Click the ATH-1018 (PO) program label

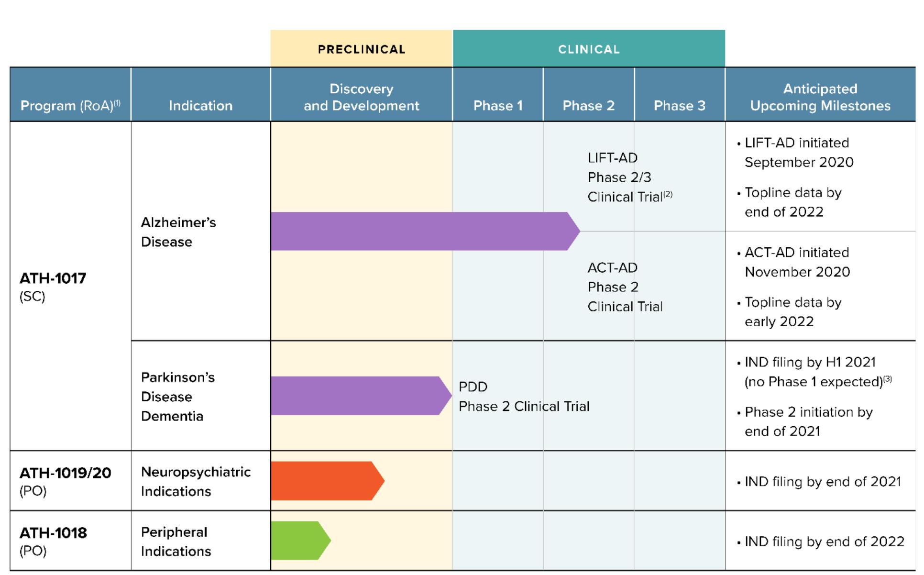(53, 541)
